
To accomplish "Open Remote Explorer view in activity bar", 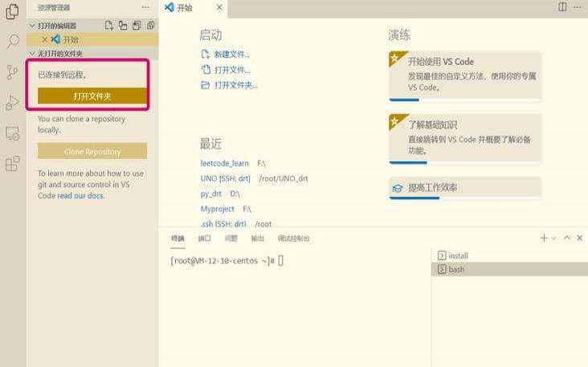I will point(12,133).
